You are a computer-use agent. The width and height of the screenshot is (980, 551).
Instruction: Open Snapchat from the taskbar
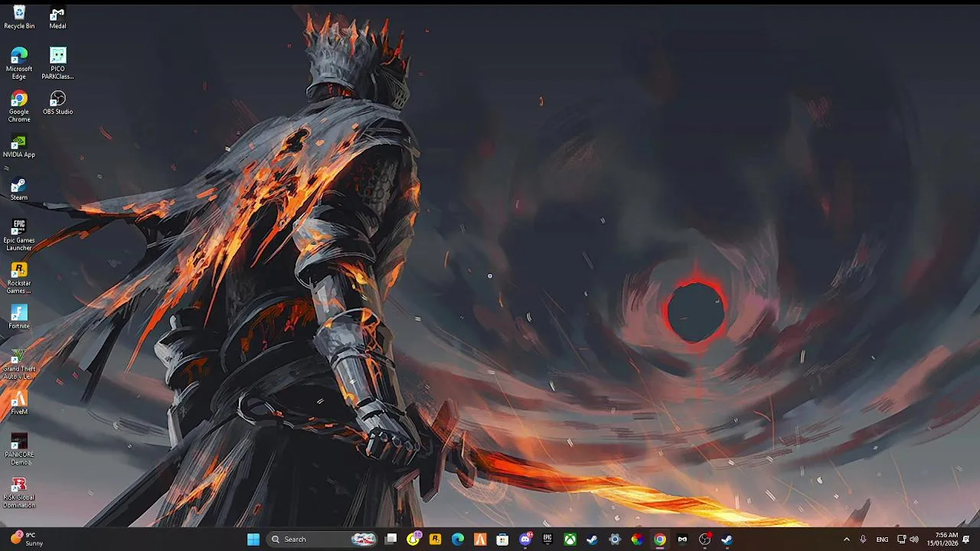413,540
